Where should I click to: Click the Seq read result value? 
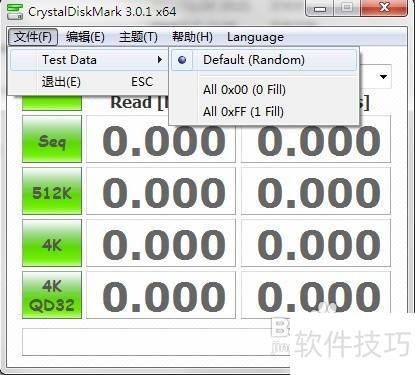pyautogui.click(x=161, y=139)
